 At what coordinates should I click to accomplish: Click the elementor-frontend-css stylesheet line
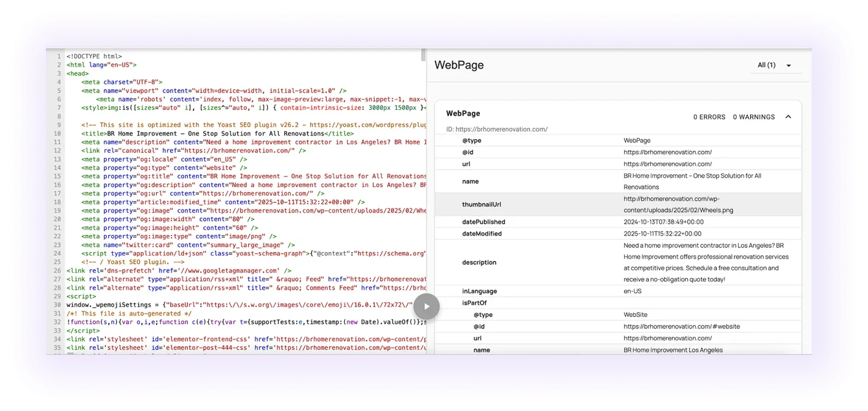coord(246,339)
